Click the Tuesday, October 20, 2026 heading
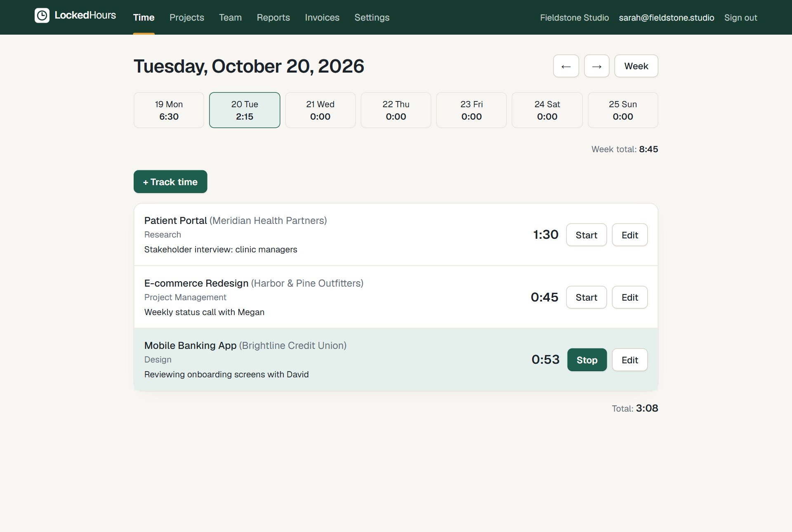Image resolution: width=792 pixels, height=532 pixels. coord(249,66)
